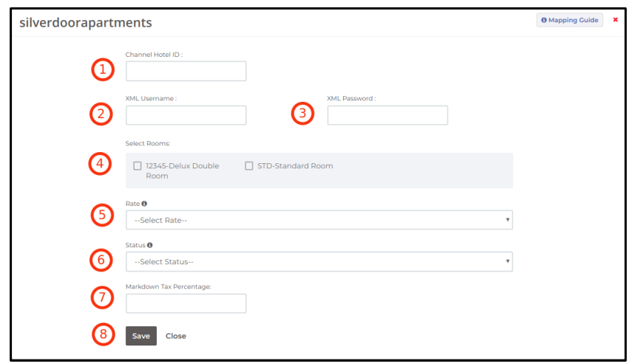Click the 12345-Delux Double Room label text
638x364 pixels.
click(183, 171)
